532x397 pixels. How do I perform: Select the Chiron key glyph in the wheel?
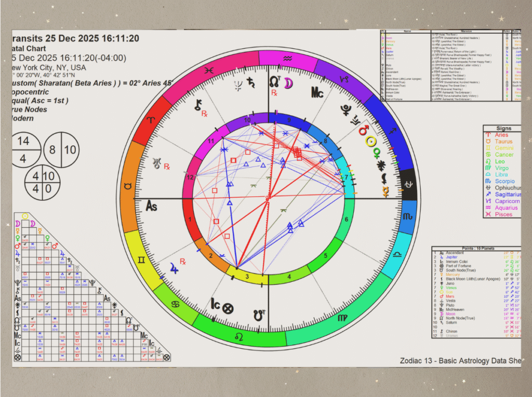[198, 106]
